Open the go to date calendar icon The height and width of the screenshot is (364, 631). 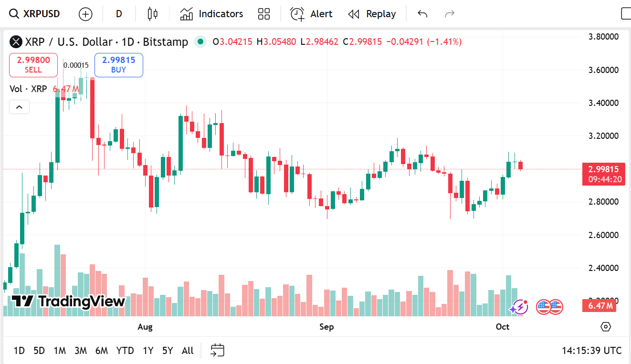tap(217, 351)
